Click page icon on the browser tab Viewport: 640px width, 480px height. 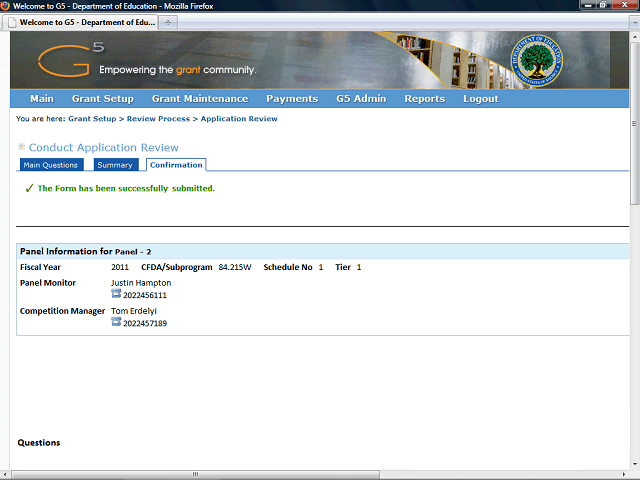point(13,22)
